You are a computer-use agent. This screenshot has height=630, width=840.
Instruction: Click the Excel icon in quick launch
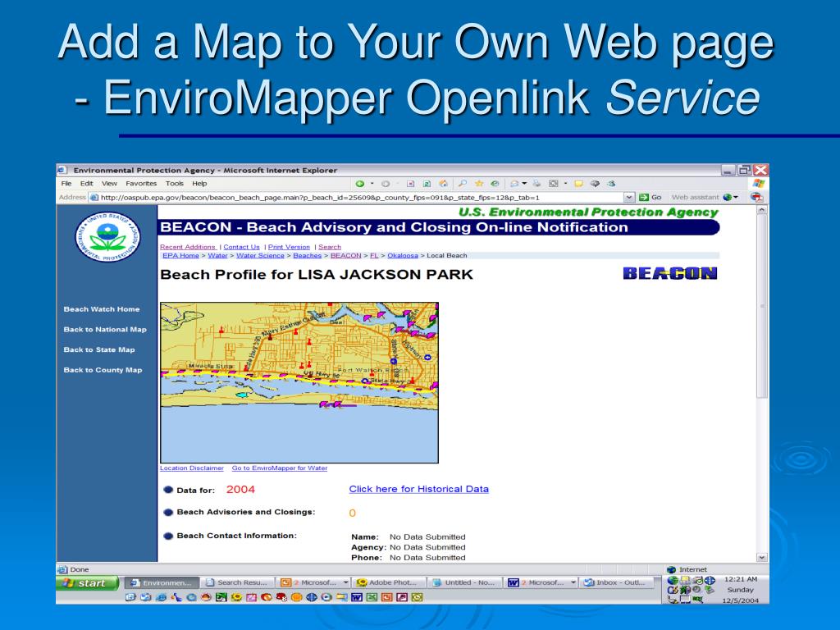(372, 597)
